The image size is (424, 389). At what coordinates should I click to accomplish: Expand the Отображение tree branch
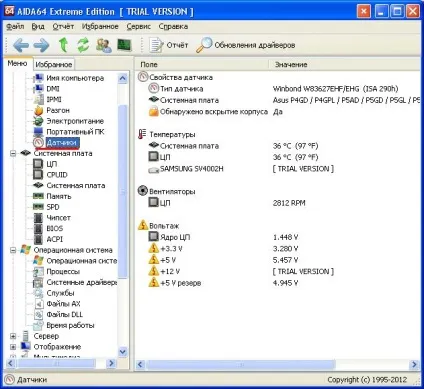[x=13, y=347]
